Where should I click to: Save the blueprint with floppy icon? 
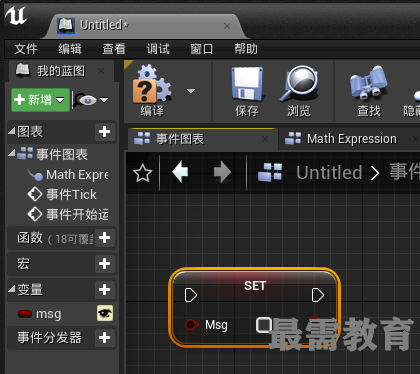pos(247,83)
